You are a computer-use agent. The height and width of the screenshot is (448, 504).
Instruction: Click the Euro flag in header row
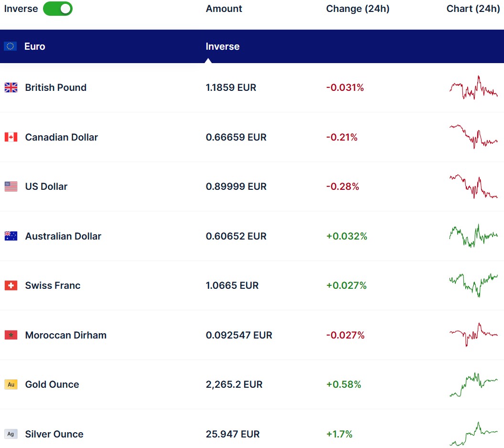tap(11, 46)
